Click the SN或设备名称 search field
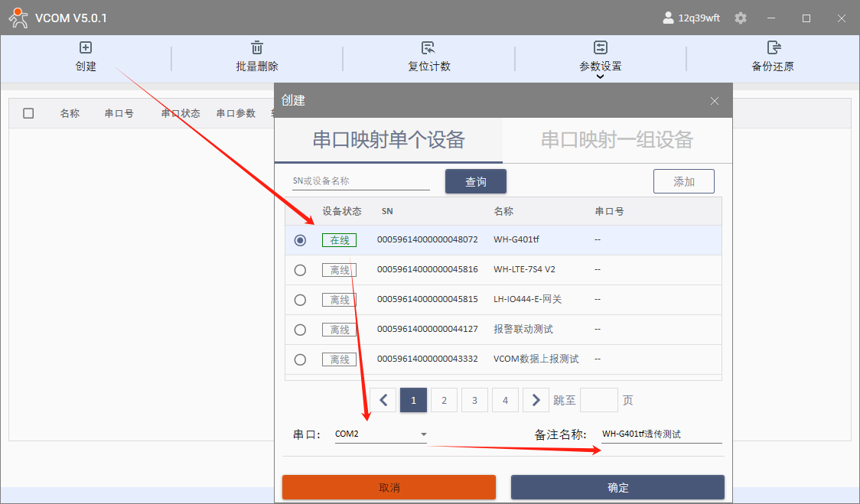The width and height of the screenshot is (860, 504). pyautogui.click(x=360, y=181)
